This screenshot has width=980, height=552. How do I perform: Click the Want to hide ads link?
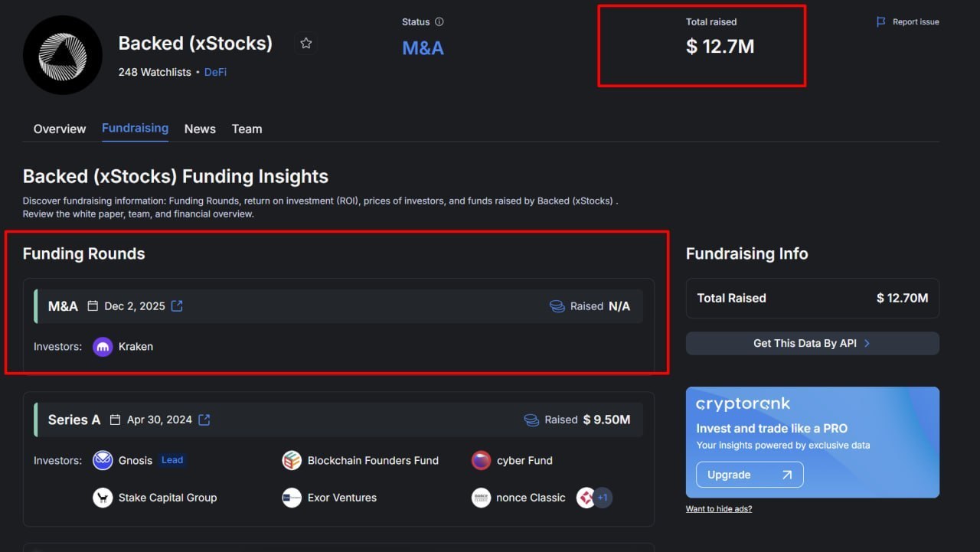click(x=718, y=509)
